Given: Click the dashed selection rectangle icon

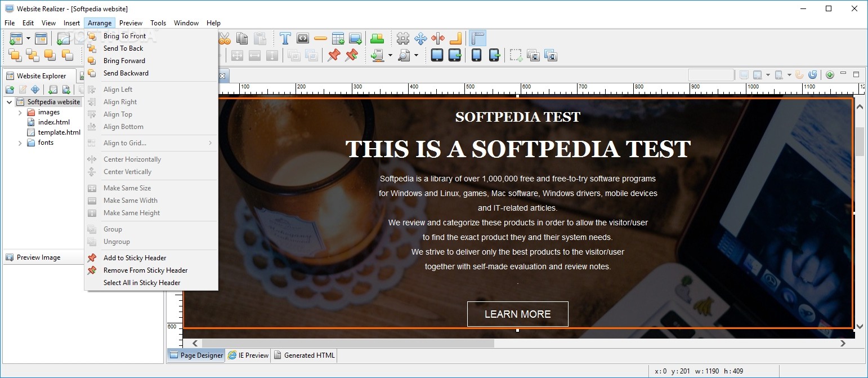Looking at the screenshot, I should point(516,55).
